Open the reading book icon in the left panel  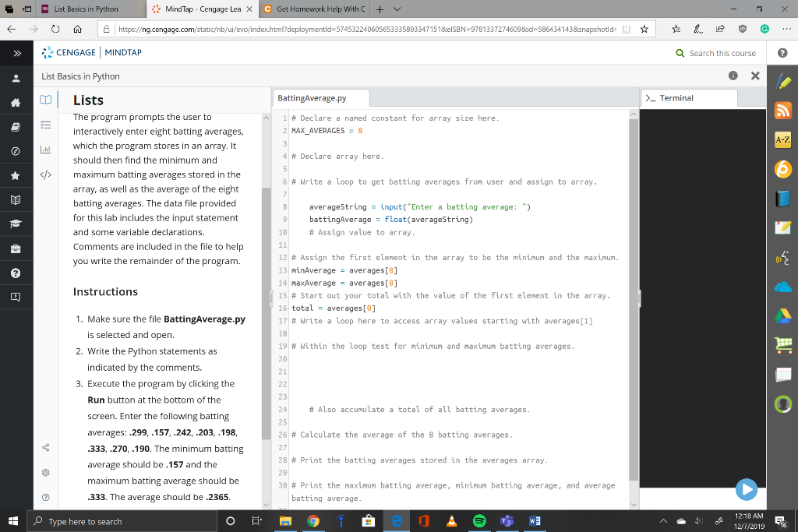point(45,100)
